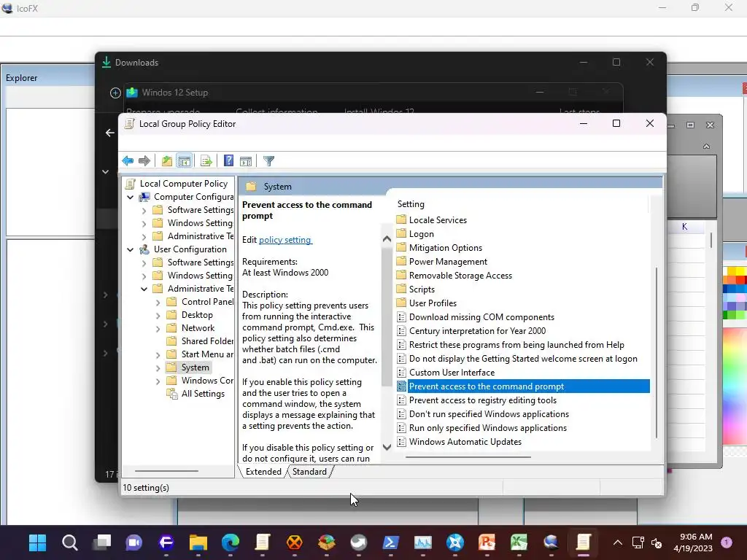Select Windows Automatic Updates setting
This screenshot has width=747, height=560.
pos(465,442)
